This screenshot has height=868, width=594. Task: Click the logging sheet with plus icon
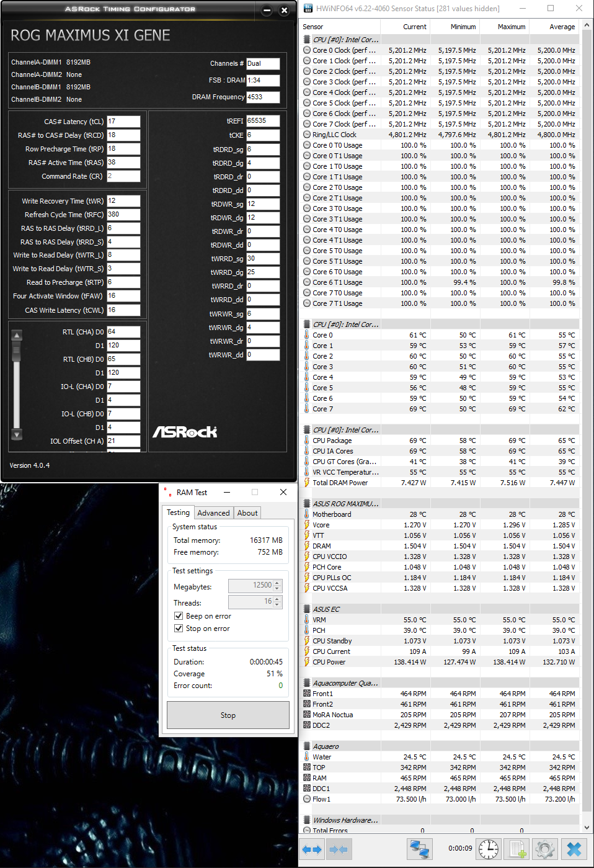pyautogui.click(x=517, y=849)
